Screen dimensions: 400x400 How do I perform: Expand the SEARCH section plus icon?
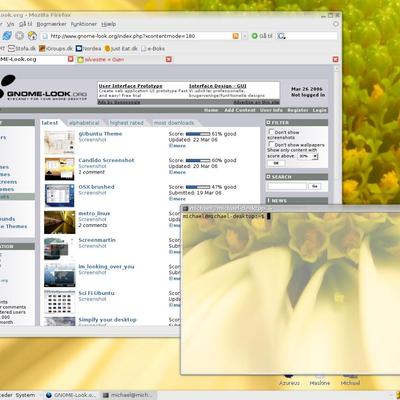tap(268, 177)
